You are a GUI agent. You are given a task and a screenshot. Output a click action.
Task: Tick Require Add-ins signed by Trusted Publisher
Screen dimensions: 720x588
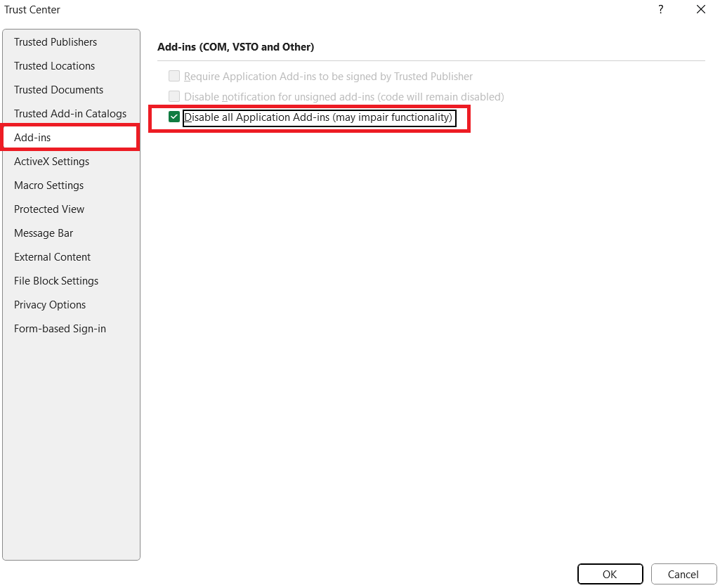tap(174, 76)
